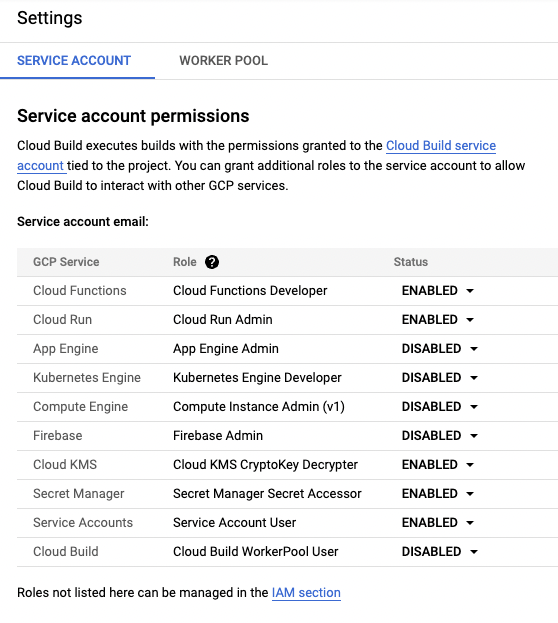Click the Status column header
Image resolution: width=558 pixels, height=623 pixels.
[x=411, y=262]
